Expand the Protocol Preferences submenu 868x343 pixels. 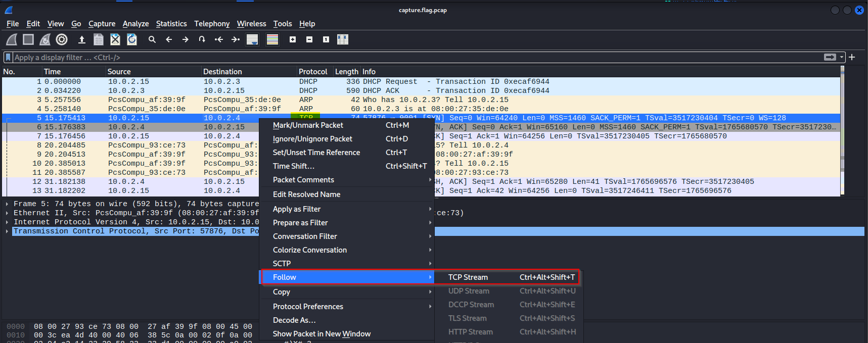[x=347, y=307]
